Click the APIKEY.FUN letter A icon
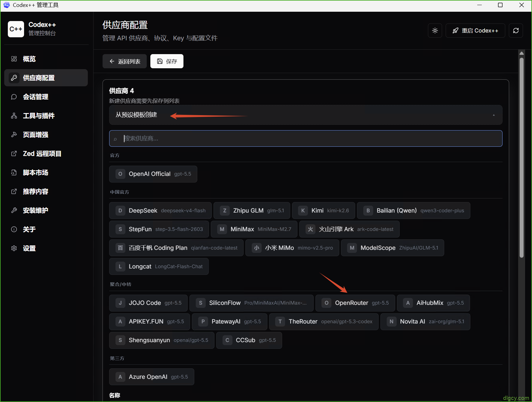This screenshot has width=532, height=402. point(120,322)
